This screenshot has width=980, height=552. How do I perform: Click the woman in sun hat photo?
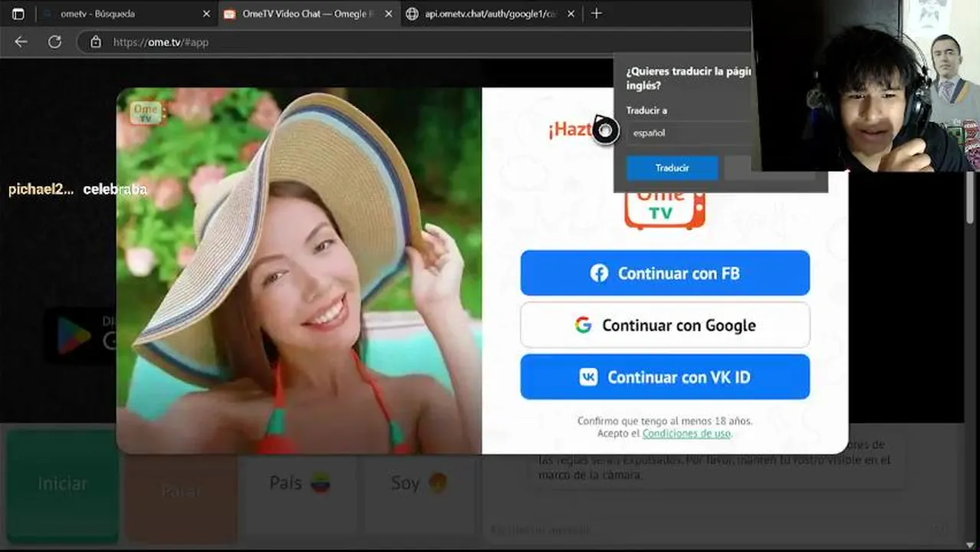pos(299,271)
